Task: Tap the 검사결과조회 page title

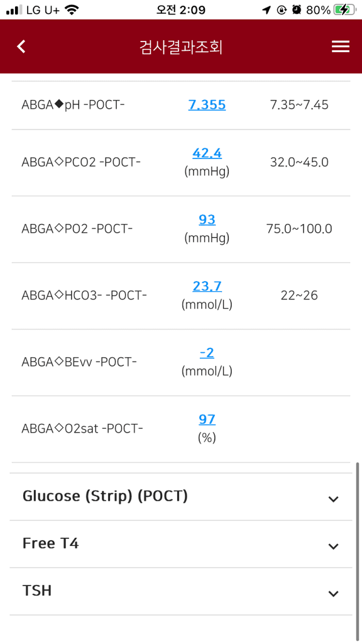Action: click(x=181, y=47)
